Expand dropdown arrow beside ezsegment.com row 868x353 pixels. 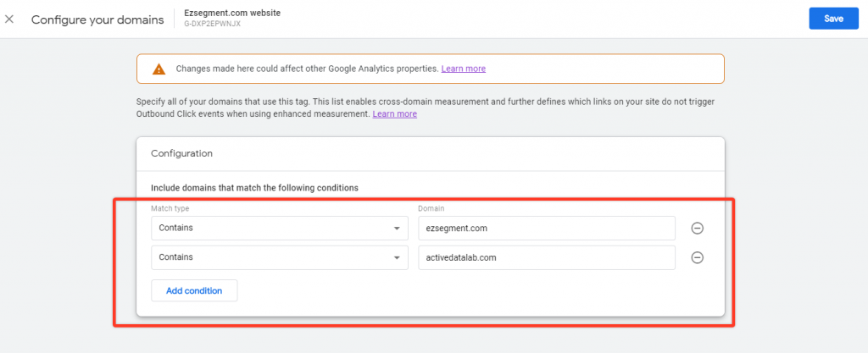pos(397,229)
